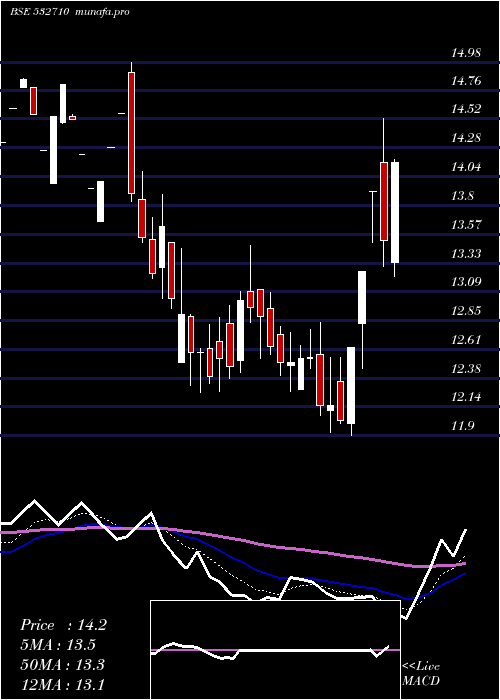Viewport: 500px width, 700px height.
Task: Click the <<Live MACD label
Action: click(x=421, y=674)
